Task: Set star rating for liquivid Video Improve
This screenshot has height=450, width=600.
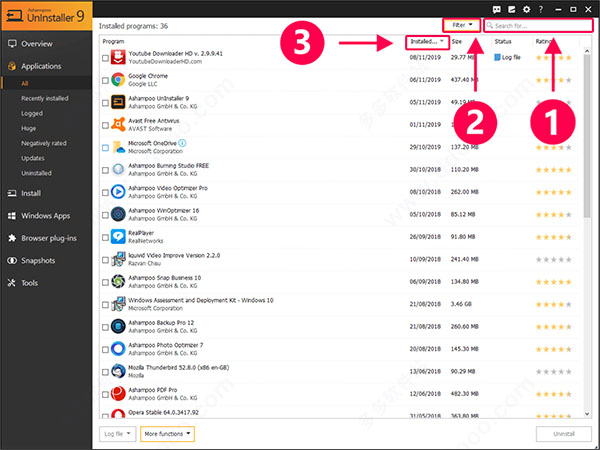Action: [554, 259]
